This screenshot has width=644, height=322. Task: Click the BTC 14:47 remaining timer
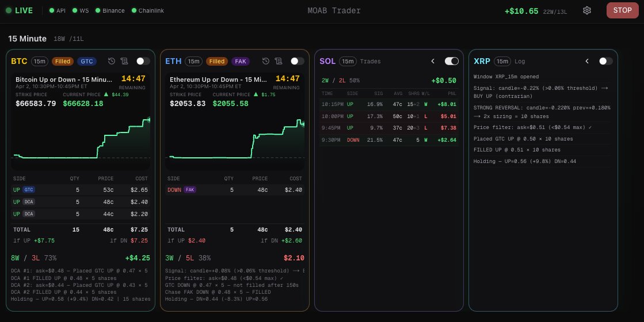pos(133,78)
